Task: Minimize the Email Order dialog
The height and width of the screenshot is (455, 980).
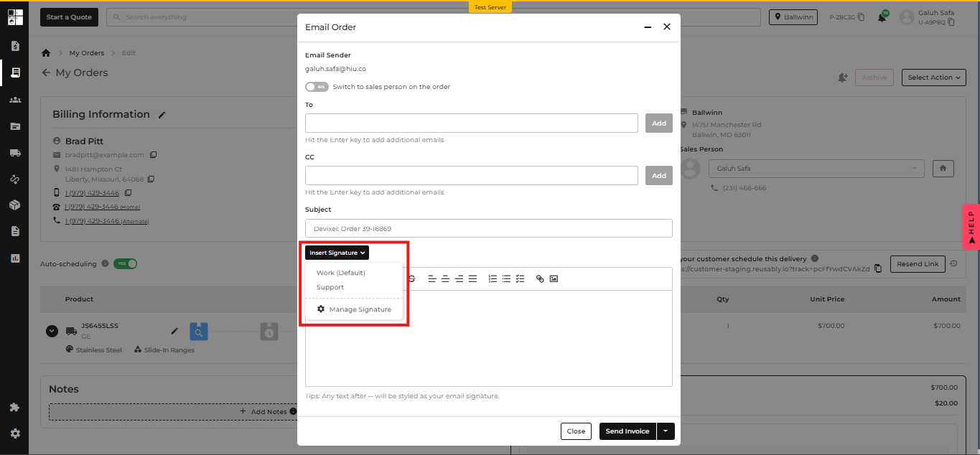Action: pos(648,27)
